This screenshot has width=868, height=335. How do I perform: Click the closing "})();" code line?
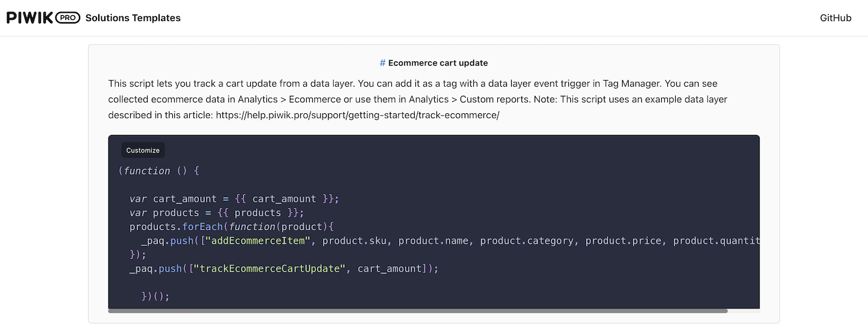[156, 296]
